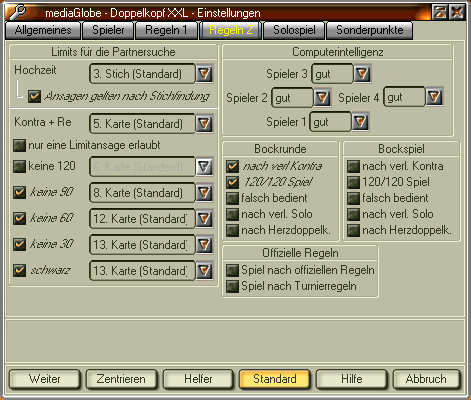Open the Spieler 2 intelligence dropdown

pyautogui.click(x=322, y=98)
